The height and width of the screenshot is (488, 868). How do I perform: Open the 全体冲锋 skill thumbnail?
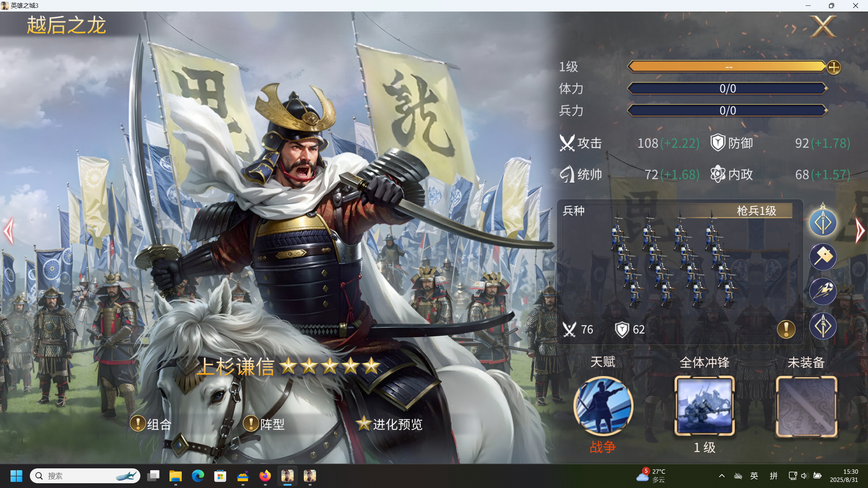tap(704, 406)
